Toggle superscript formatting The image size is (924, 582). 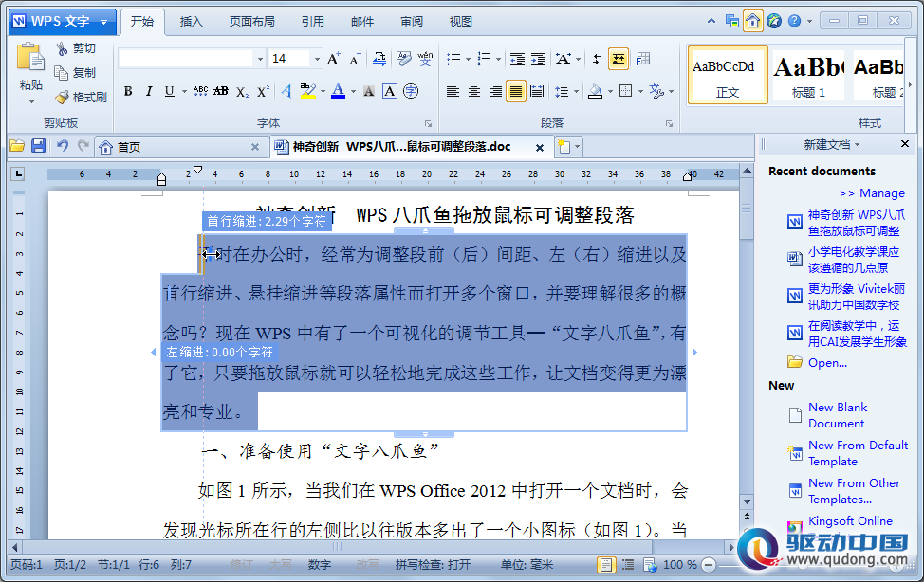pos(263,91)
